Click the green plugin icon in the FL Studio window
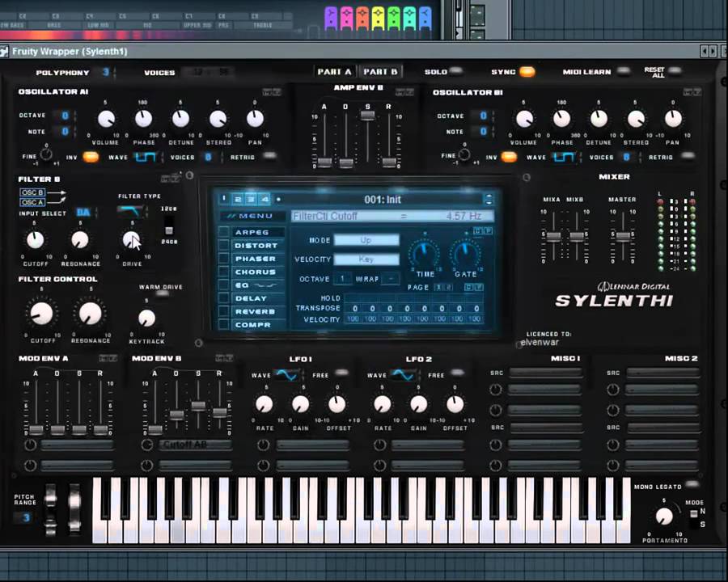Viewport: 728px width, 582px height. (394, 18)
